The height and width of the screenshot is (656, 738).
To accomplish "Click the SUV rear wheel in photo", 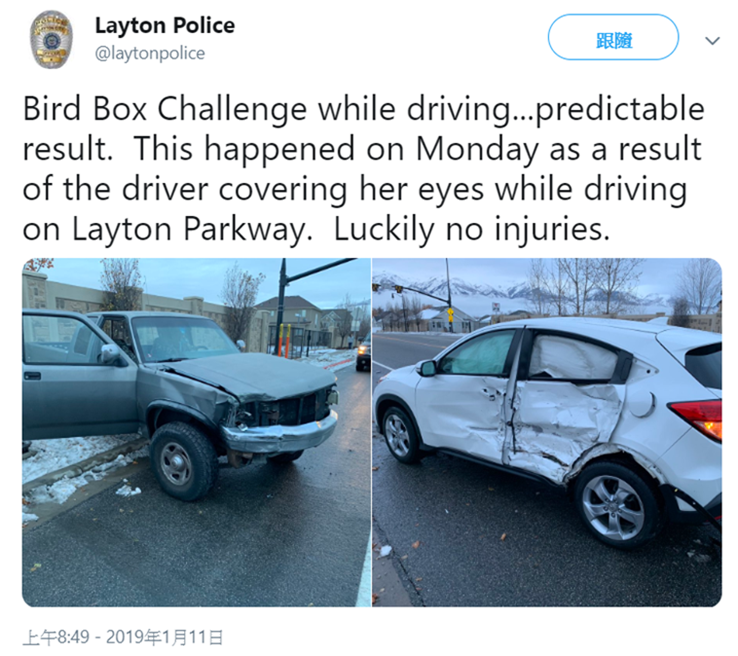I will pos(615,505).
